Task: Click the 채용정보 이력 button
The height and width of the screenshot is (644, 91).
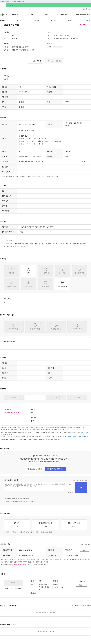Action: [81, 585]
